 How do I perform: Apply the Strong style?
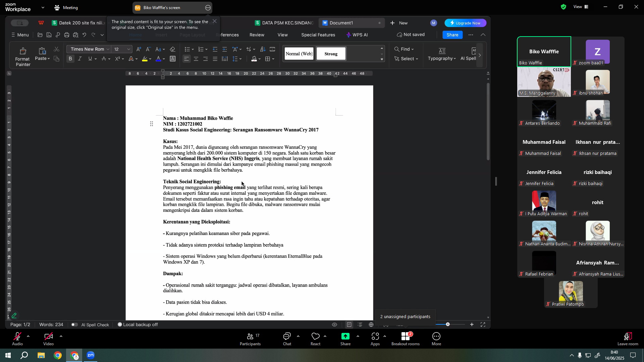point(331,54)
